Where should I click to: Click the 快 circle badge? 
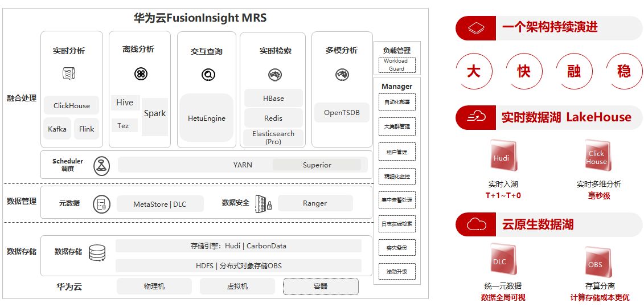click(524, 72)
